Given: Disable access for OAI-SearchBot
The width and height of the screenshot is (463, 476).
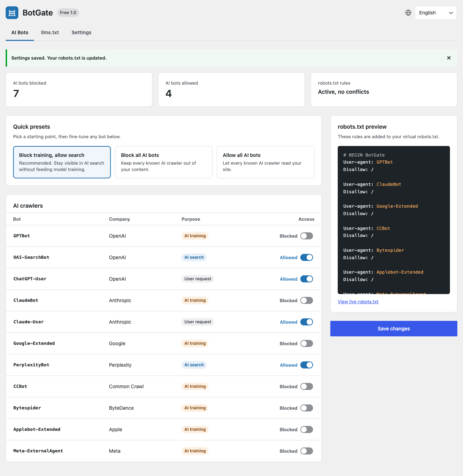Looking at the screenshot, I should 307,257.
